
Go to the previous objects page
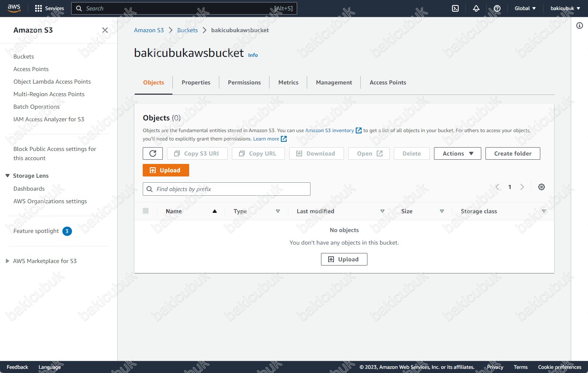(x=498, y=187)
